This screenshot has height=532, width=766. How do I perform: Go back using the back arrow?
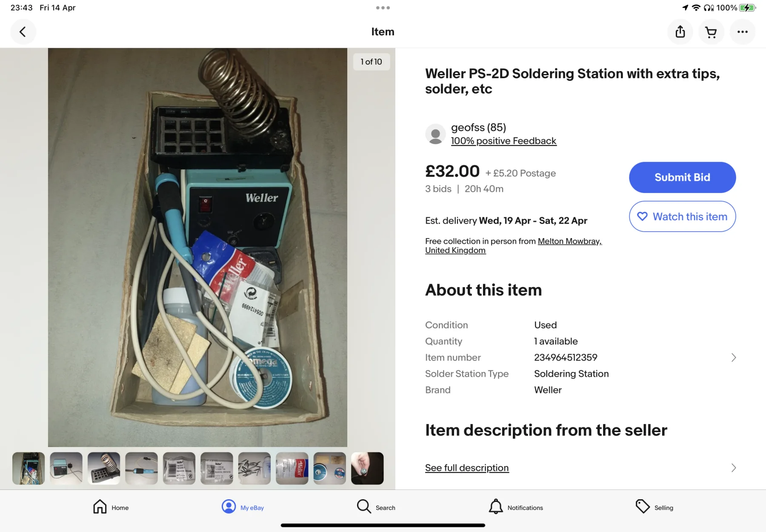pyautogui.click(x=23, y=32)
